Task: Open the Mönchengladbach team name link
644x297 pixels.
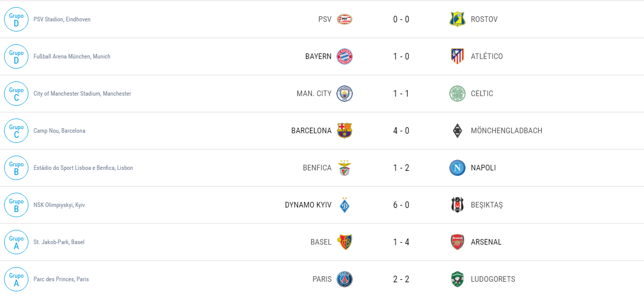Action: pos(506,131)
